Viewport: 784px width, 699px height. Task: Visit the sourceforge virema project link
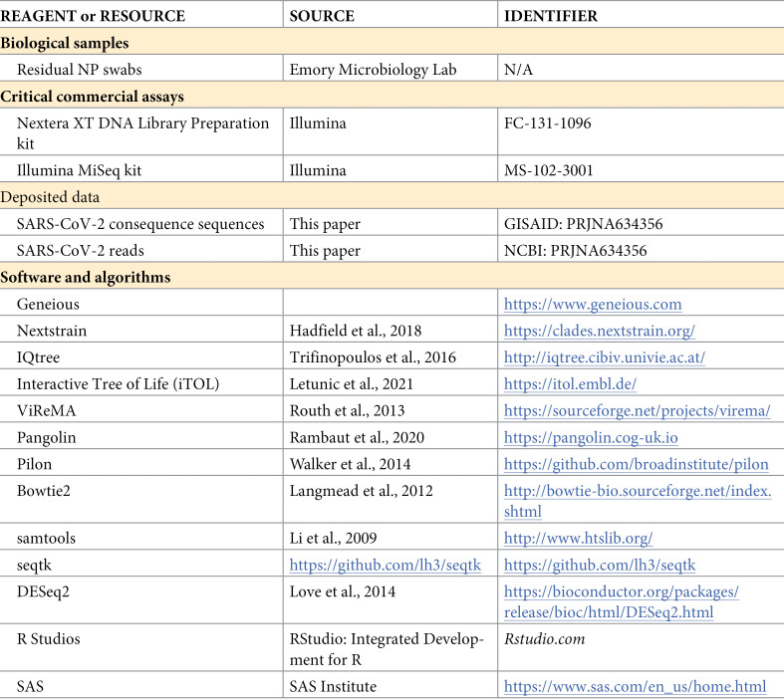coord(637,410)
